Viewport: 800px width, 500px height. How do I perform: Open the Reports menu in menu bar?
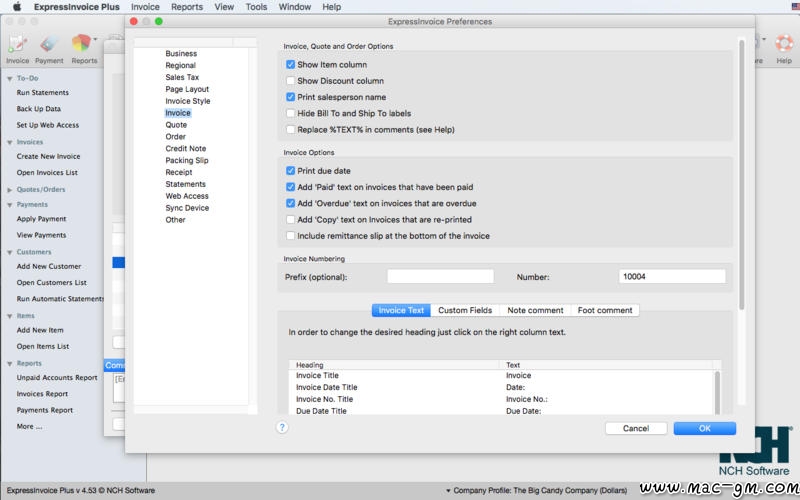click(x=187, y=7)
